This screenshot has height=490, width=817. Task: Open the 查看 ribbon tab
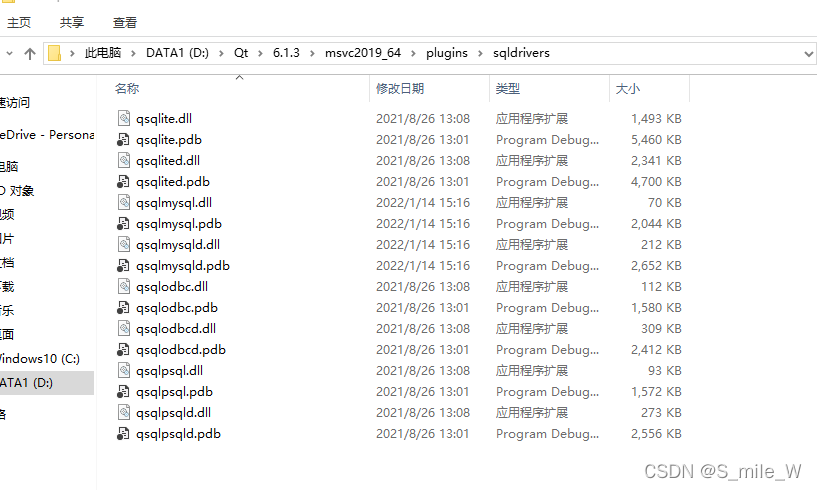point(125,22)
